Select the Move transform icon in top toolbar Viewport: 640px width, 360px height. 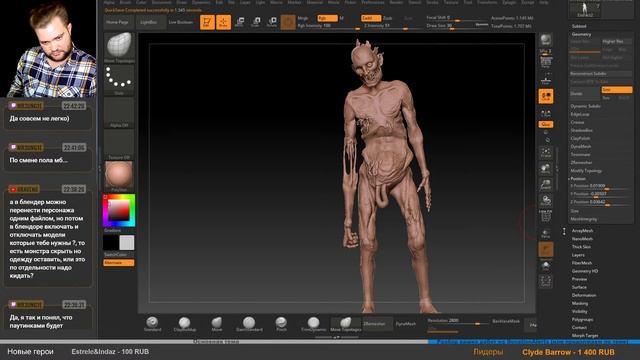(240, 22)
